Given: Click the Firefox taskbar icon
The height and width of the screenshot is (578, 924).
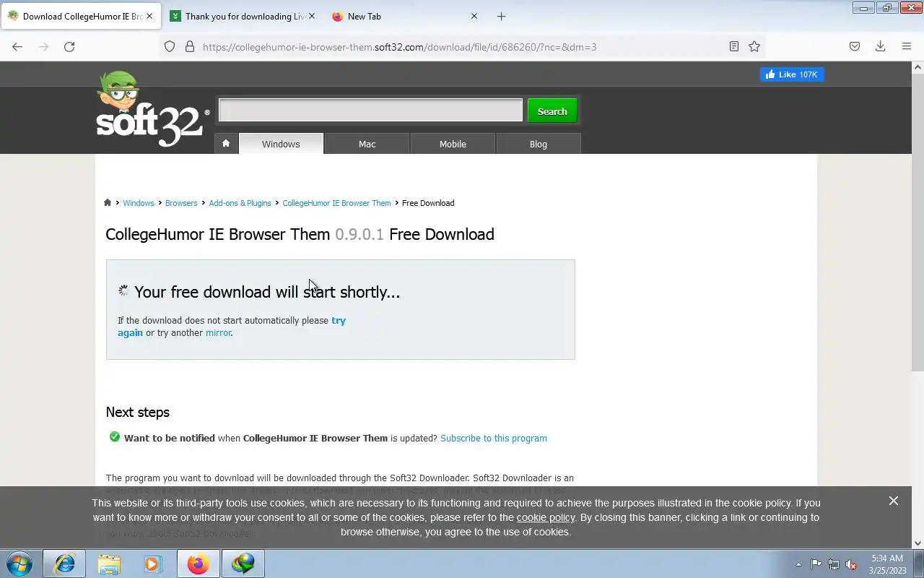Looking at the screenshot, I should (x=198, y=564).
